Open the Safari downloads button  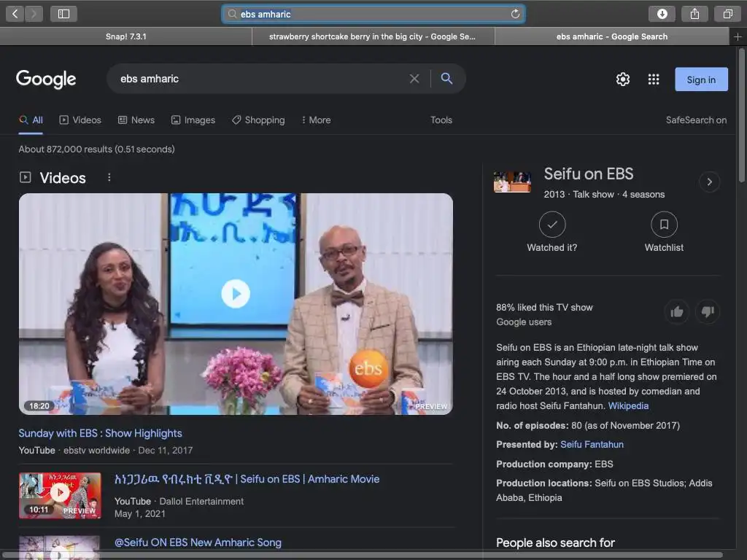coord(662,14)
